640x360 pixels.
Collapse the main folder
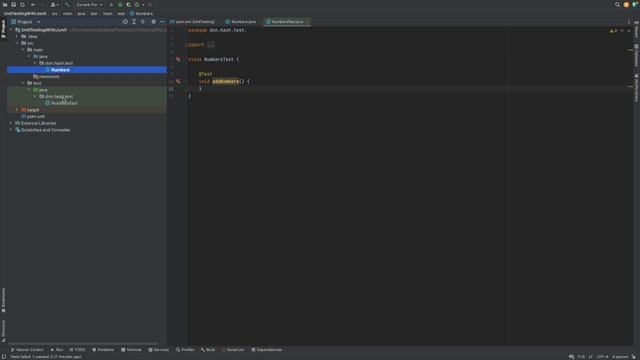coord(23,49)
